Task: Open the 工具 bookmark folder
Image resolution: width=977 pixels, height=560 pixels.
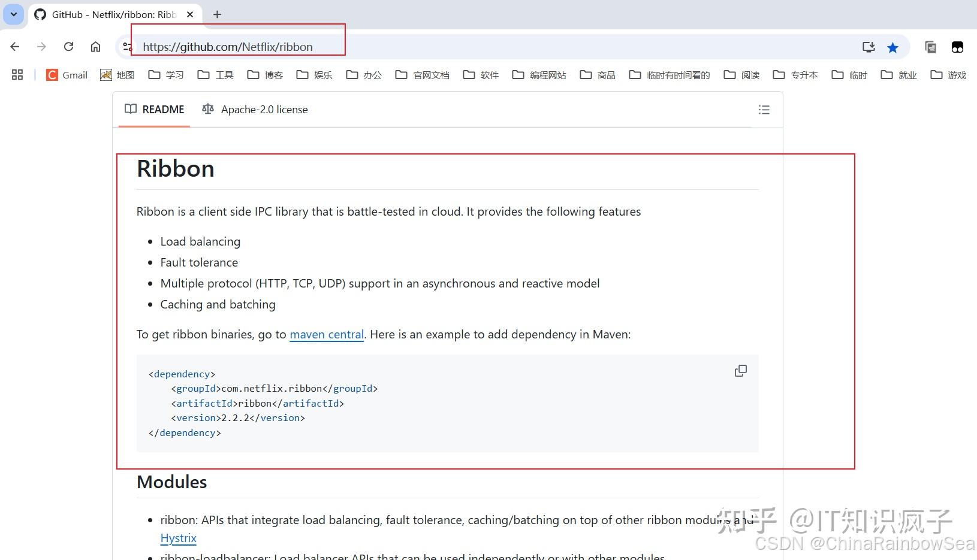Action: pyautogui.click(x=216, y=75)
